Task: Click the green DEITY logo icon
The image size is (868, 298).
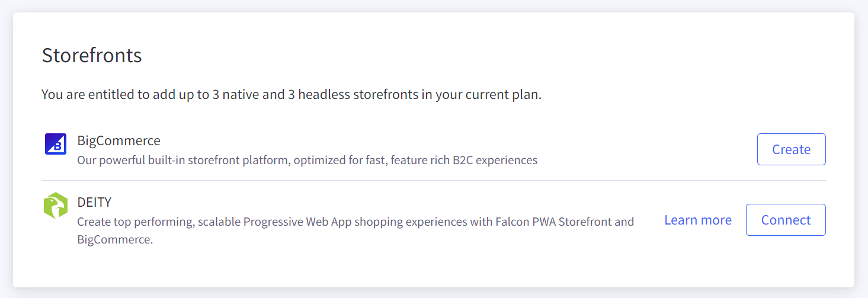Action: (56, 205)
